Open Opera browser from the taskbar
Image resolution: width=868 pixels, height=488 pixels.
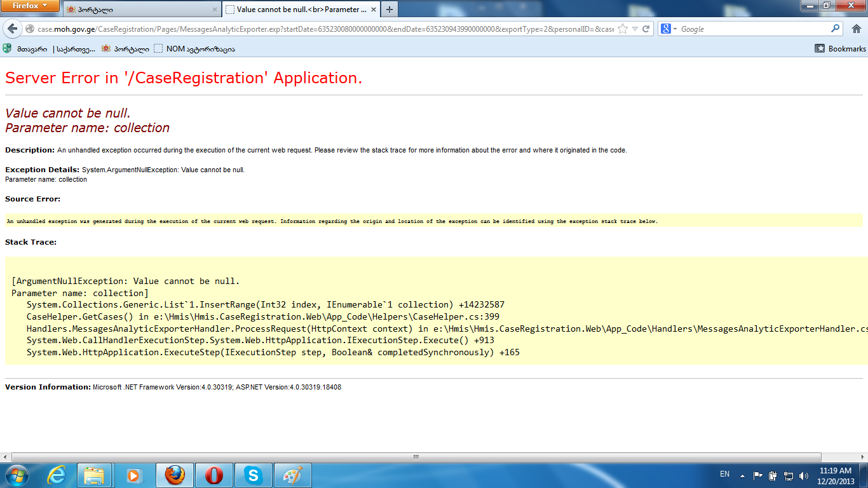214,475
